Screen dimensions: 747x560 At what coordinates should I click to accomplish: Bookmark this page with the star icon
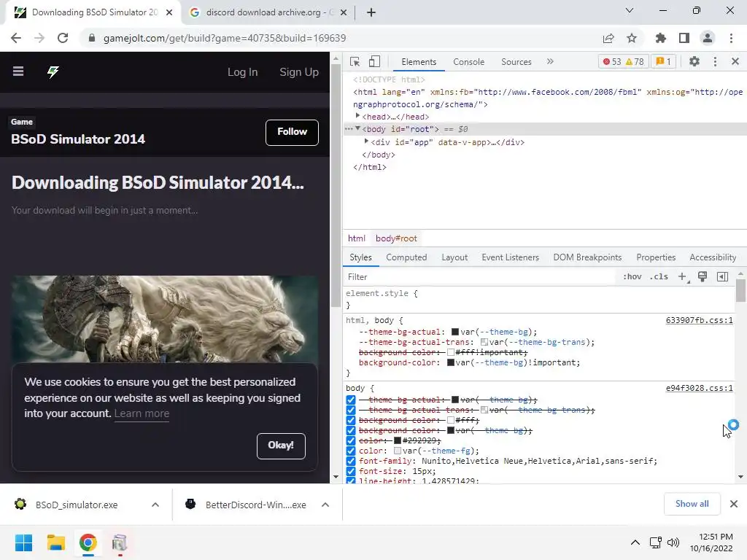click(x=632, y=38)
